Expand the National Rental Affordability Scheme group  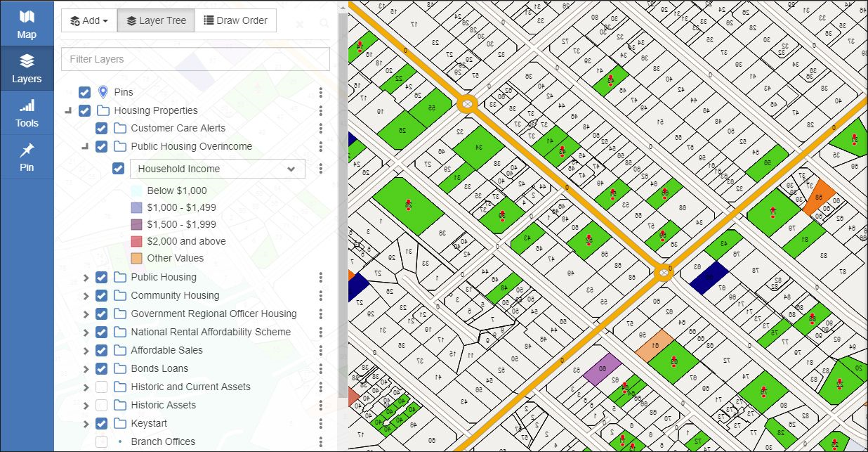[x=86, y=332]
